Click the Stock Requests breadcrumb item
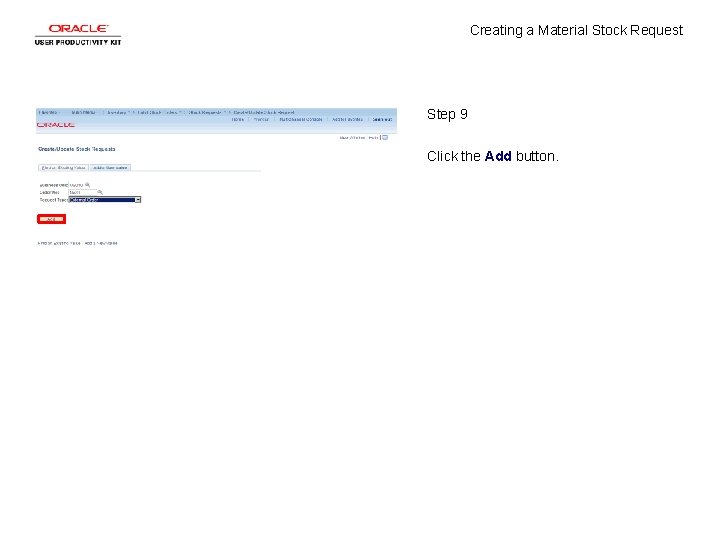The image size is (720, 540). coord(205,112)
